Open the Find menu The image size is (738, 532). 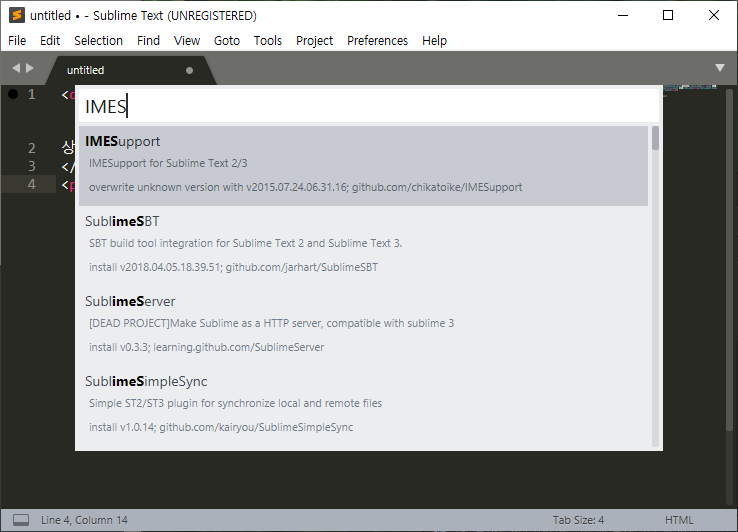coord(148,40)
